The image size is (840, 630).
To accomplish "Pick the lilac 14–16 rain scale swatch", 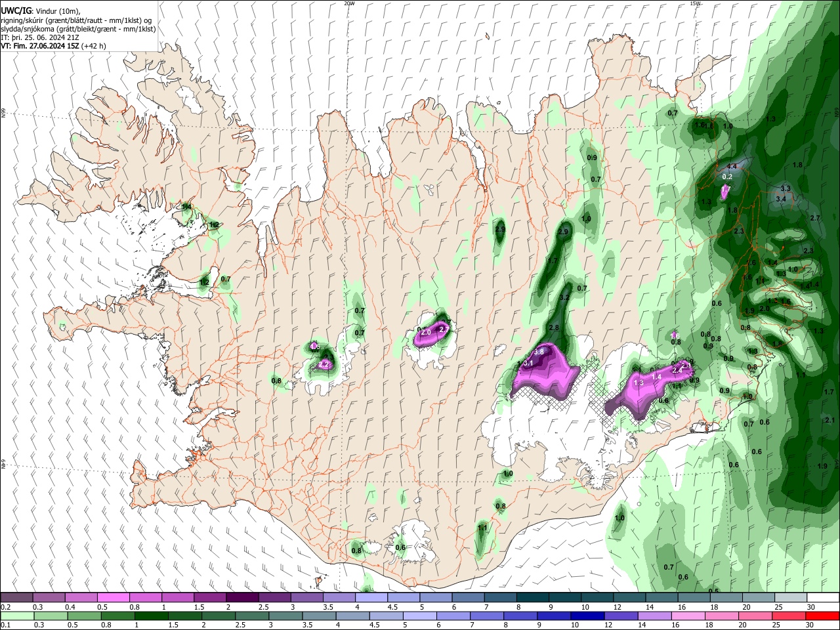I will coord(655,616).
